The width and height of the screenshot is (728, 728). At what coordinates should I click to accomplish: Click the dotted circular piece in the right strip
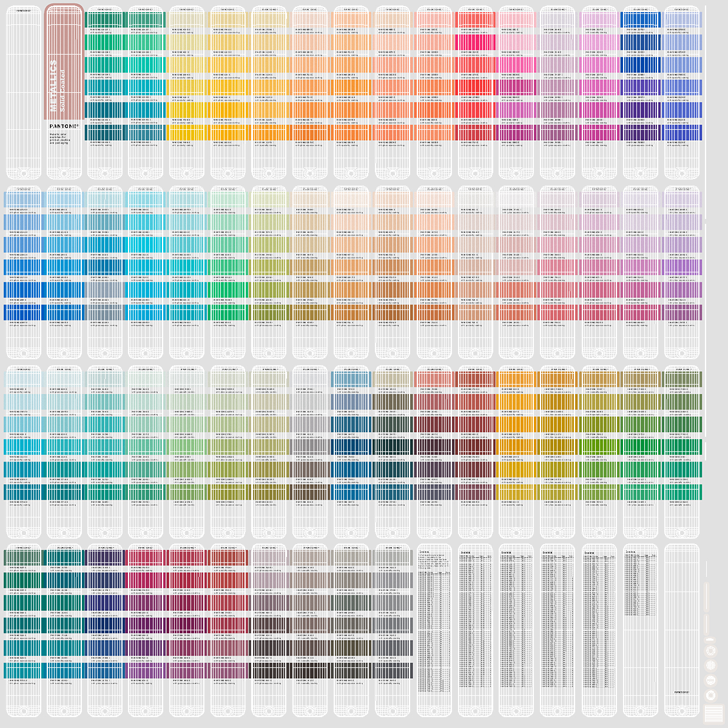click(x=710, y=666)
